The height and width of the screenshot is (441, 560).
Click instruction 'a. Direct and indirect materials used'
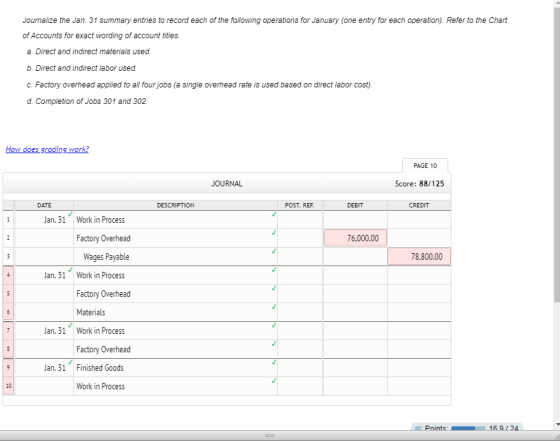click(x=89, y=52)
